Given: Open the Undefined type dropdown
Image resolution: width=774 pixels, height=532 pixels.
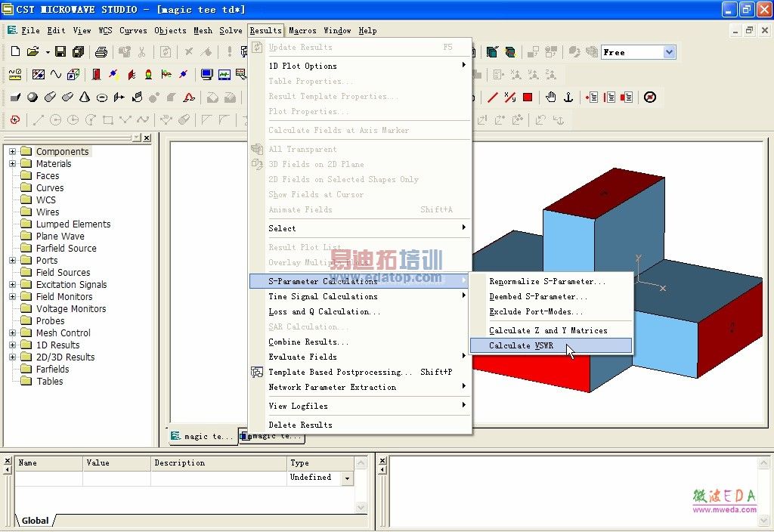Looking at the screenshot, I should 348,478.
